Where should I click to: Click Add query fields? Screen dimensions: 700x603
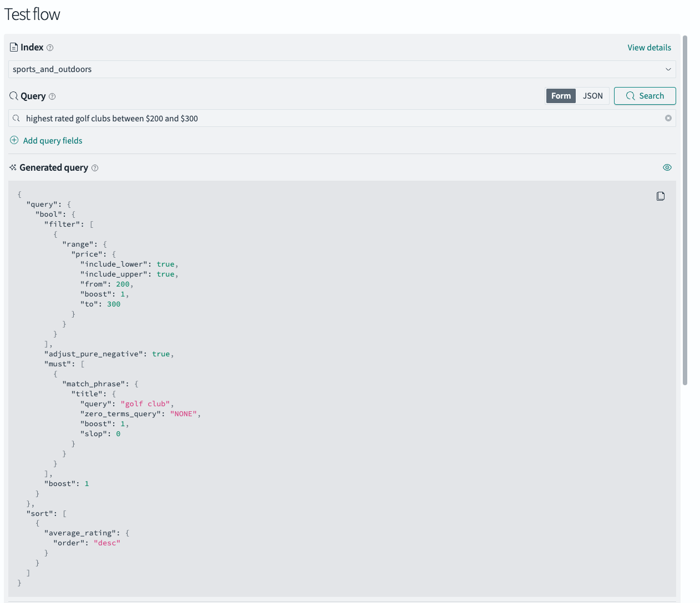(x=46, y=140)
